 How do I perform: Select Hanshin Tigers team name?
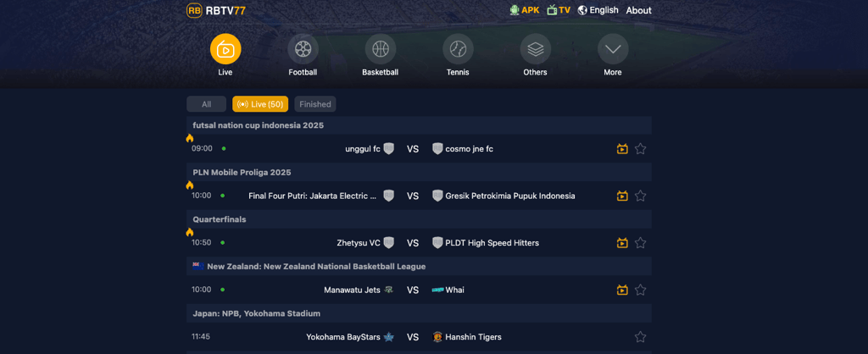(x=474, y=337)
